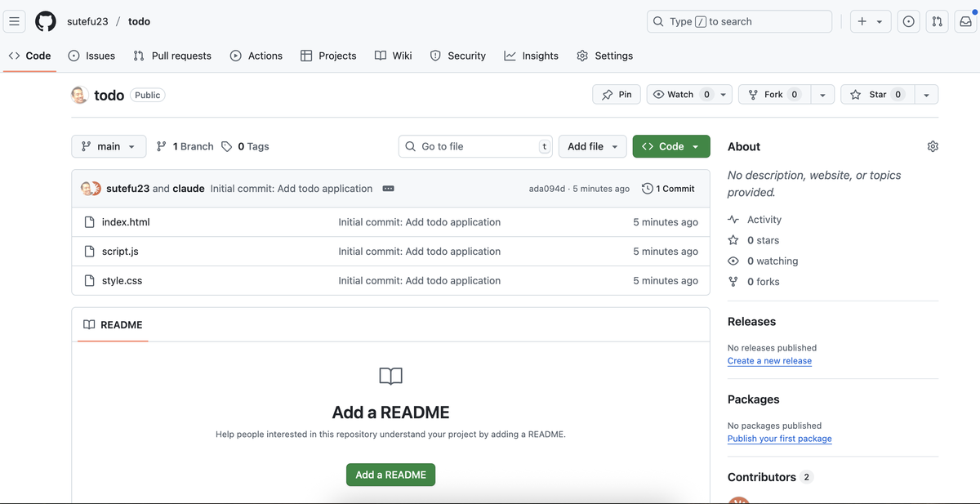Open pull requests icon in top header
Viewport: 980px width, 504px height.
pos(938,21)
